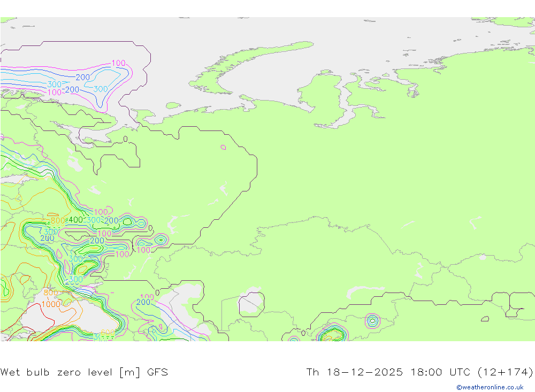
Task: Click the orange 1000 contour label
Action: pos(51,304)
